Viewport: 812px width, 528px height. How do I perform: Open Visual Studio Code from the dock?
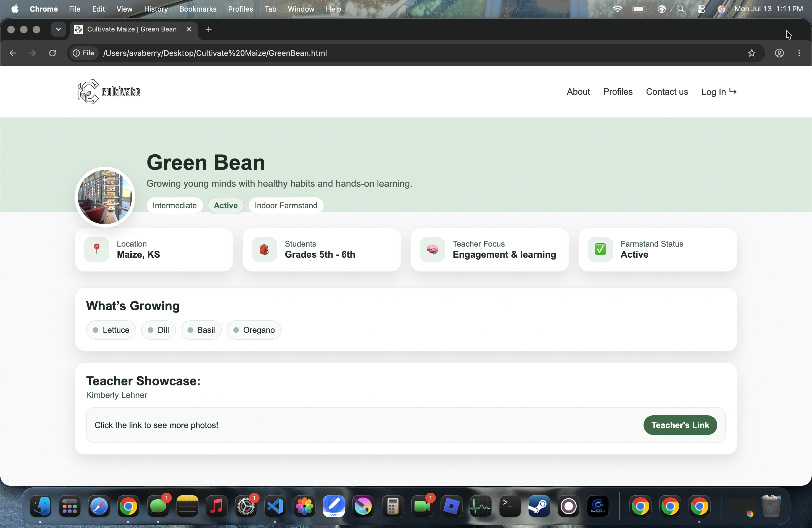click(x=275, y=506)
